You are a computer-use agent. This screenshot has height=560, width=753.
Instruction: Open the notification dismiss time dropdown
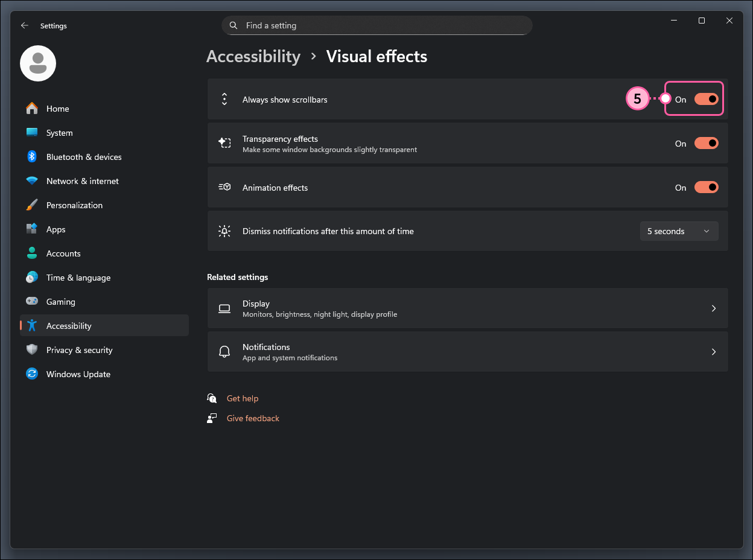point(679,231)
